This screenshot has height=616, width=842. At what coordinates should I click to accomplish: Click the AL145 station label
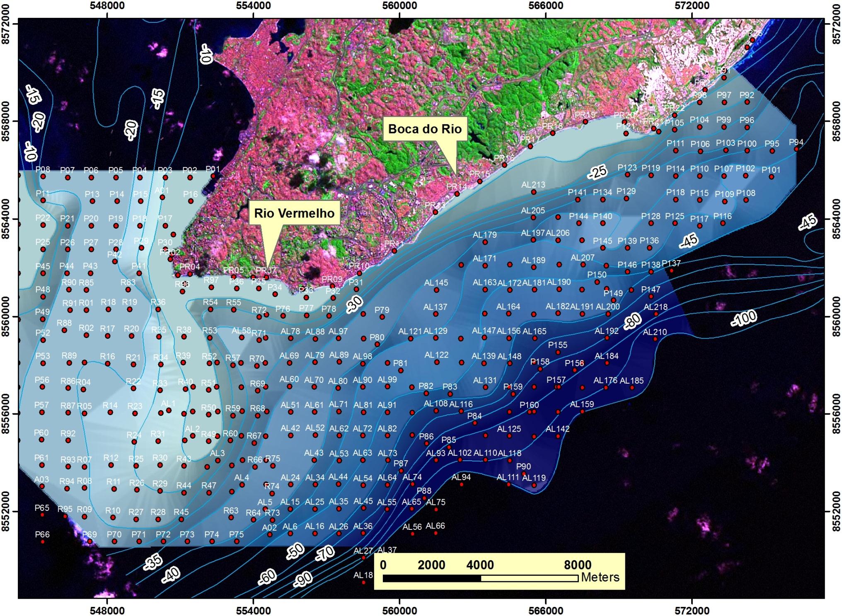436,283
